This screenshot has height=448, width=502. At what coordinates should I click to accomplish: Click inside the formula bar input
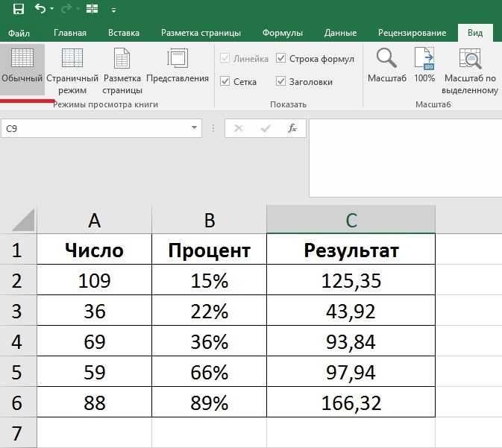(x=405, y=158)
